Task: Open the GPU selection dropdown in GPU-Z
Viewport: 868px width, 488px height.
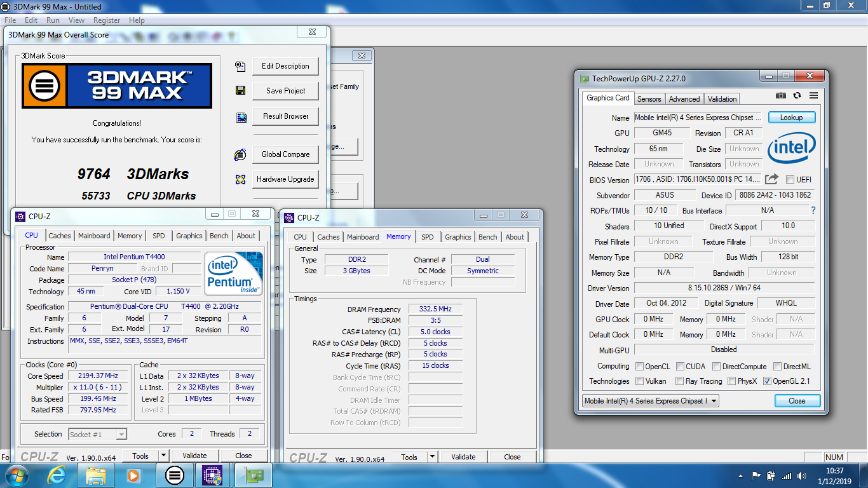Action: point(651,401)
